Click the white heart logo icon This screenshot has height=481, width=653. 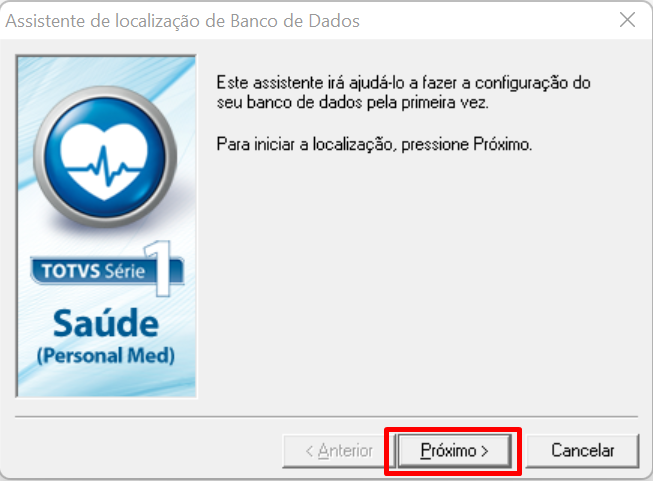[104, 161]
